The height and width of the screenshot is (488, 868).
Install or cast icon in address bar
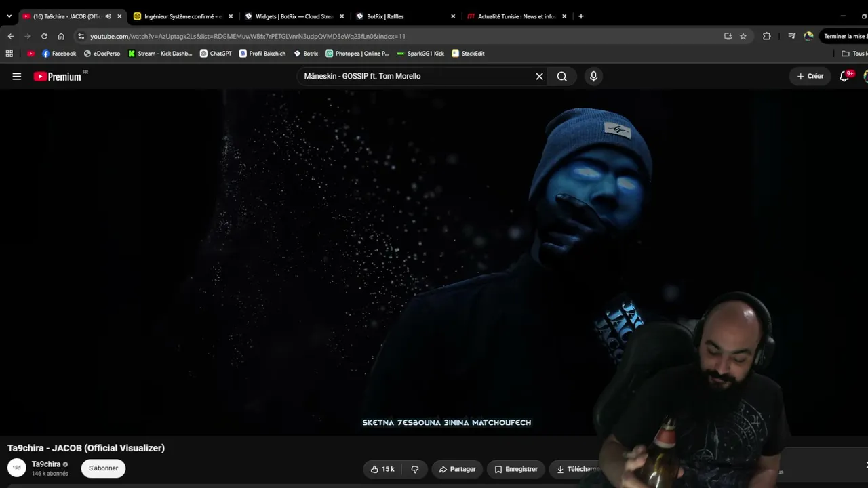728,36
